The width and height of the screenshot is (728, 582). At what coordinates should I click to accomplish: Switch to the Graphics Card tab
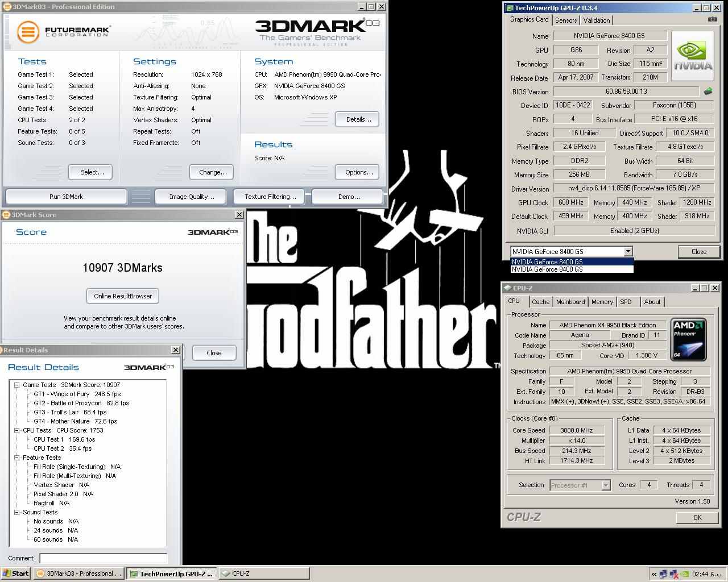point(529,19)
